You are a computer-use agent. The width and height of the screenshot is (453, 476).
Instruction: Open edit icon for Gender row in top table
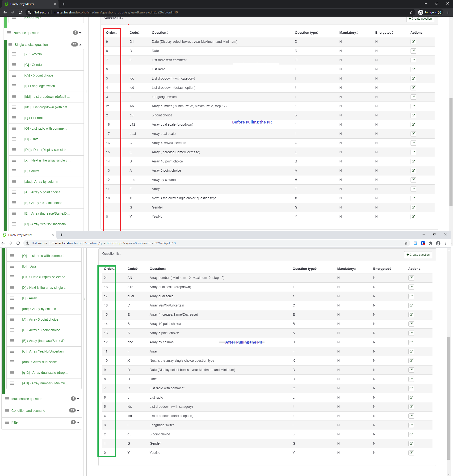click(x=413, y=207)
